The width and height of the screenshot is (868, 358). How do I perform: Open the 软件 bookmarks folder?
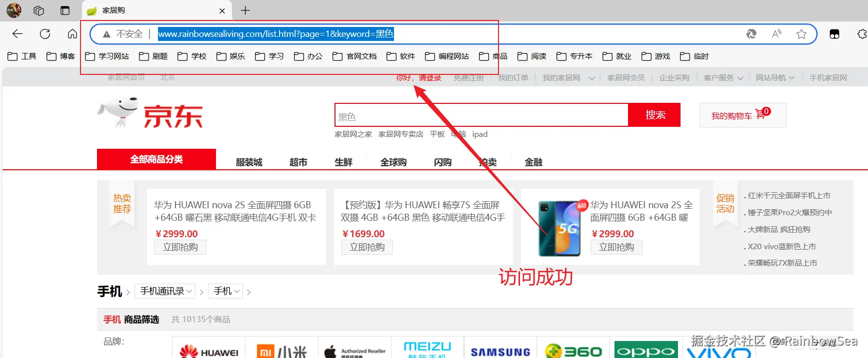tap(400, 56)
